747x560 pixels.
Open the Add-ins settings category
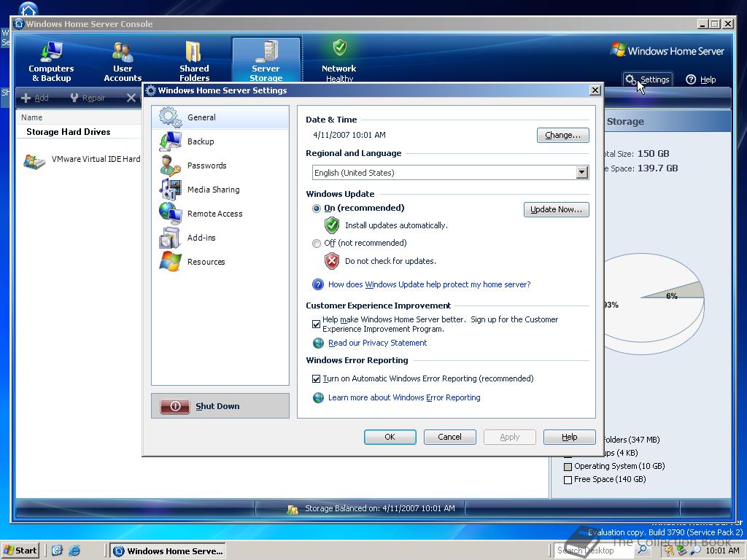pyautogui.click(x=220, y=238)
